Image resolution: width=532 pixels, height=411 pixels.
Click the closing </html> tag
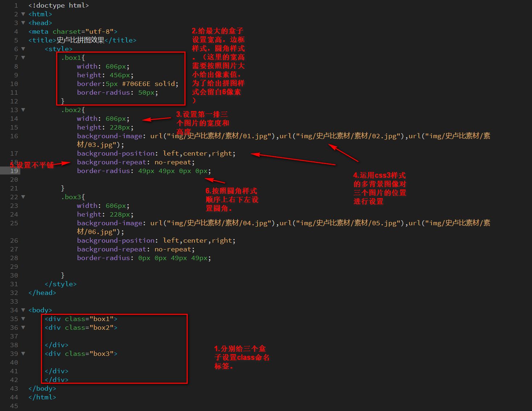(x=42, y=397)
